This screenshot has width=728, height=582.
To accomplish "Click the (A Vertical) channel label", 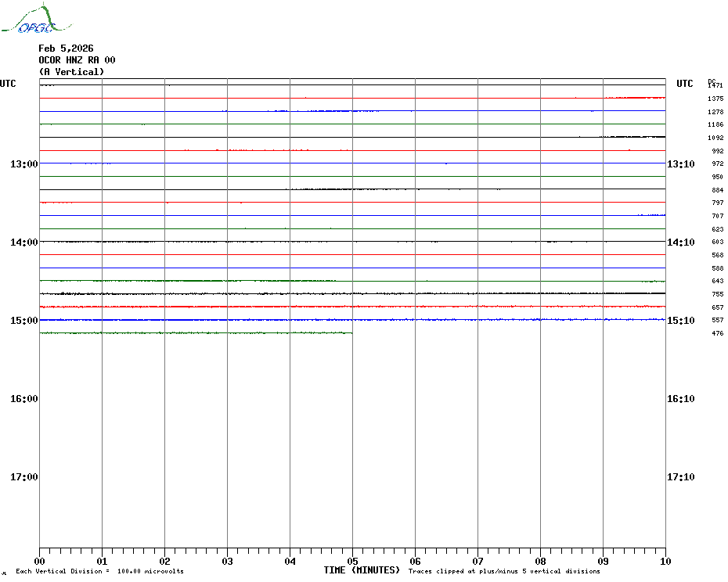I will tap(71, 72).
